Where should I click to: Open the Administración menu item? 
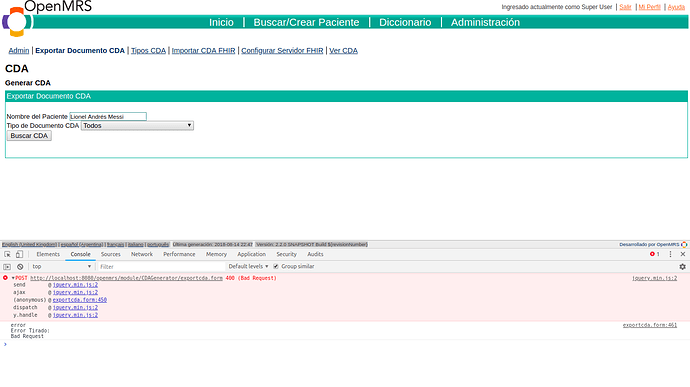coord(485,22)
